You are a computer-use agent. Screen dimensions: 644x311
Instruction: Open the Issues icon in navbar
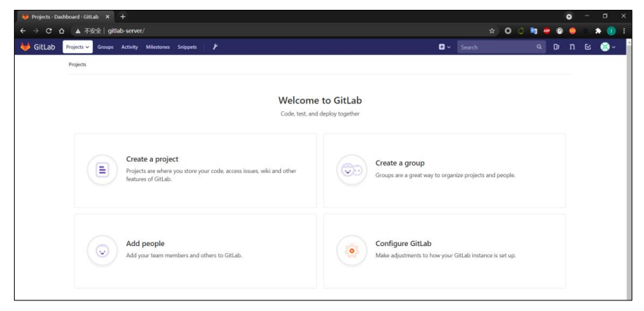556,47
